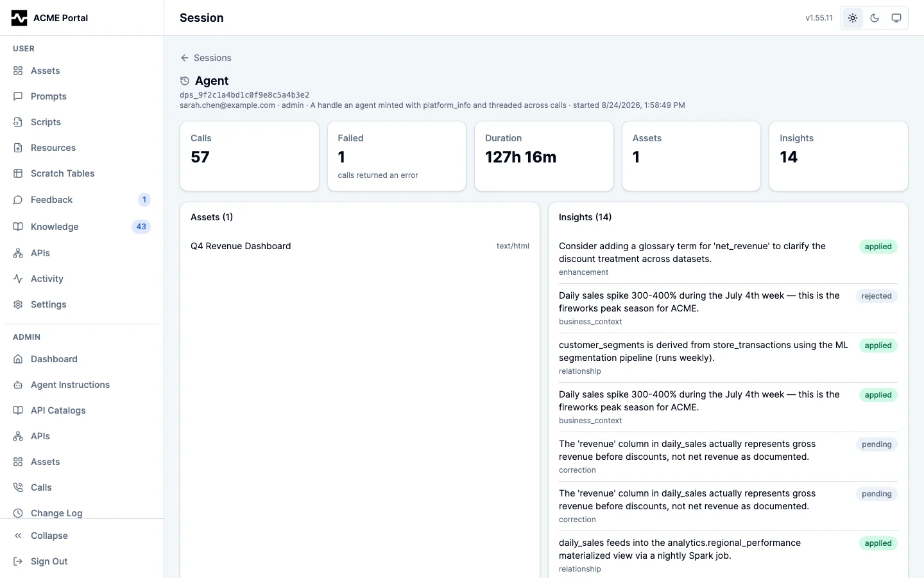Click the Feedback chat icon
The width and height of the screenshot is (924, 578).
pyautogui.click(x=18, y=200)
